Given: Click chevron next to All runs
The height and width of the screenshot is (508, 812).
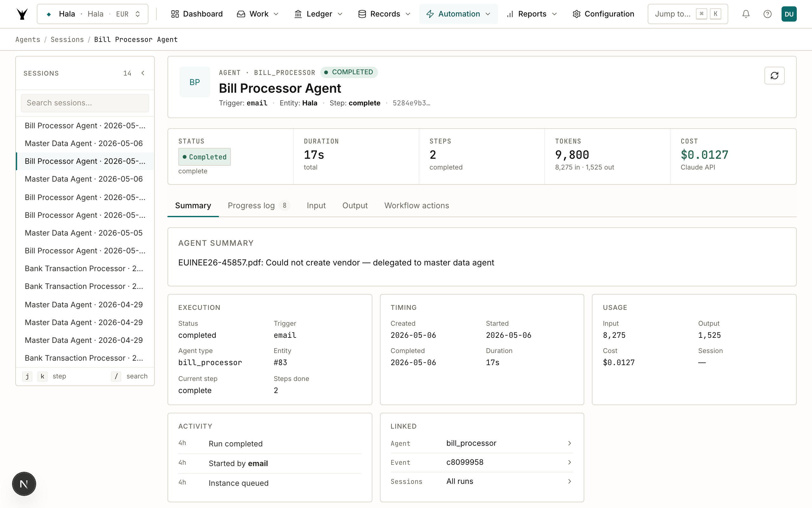Looking at the screenshot, I should (x=569, y=481).
